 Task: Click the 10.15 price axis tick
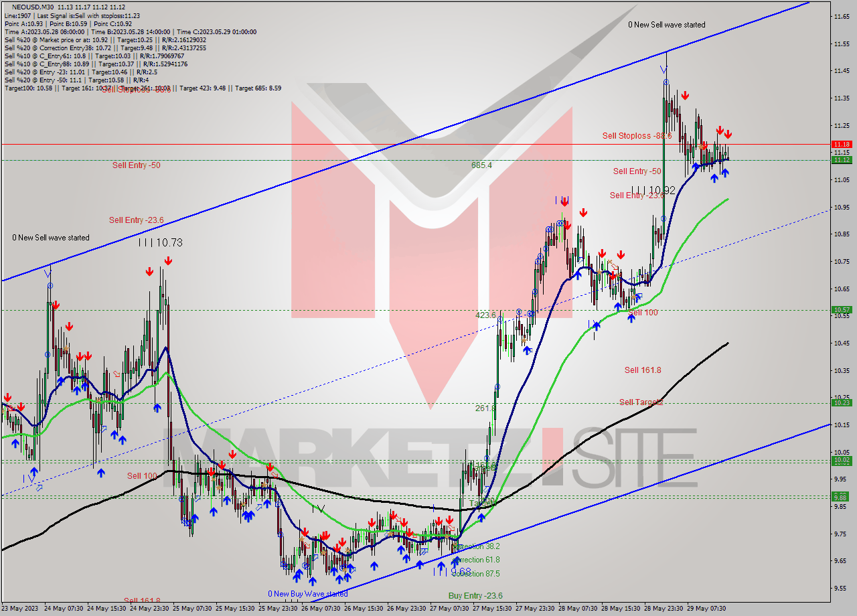(x=842, y=425)
